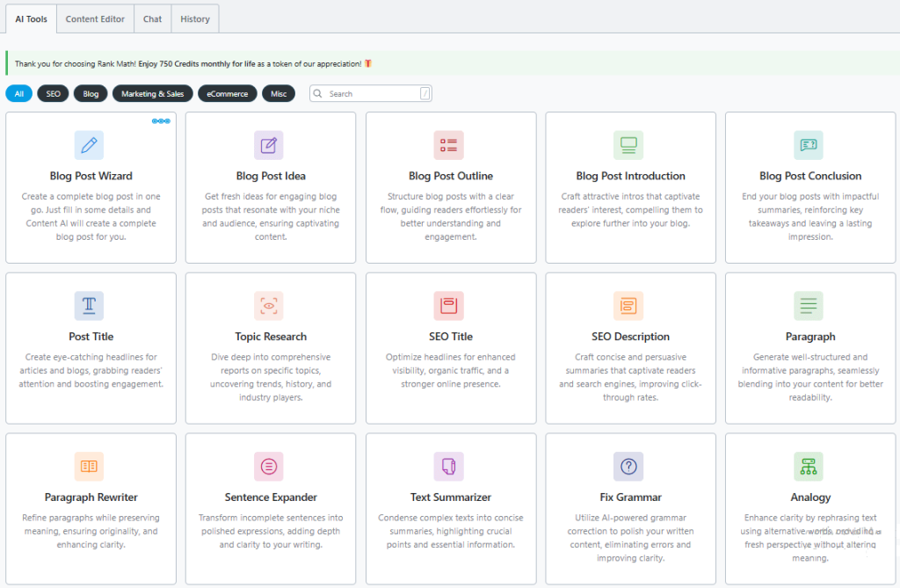Filter tools by SEO category
Viewport: 900px width, 588px height.
click(x=53, y=94)
